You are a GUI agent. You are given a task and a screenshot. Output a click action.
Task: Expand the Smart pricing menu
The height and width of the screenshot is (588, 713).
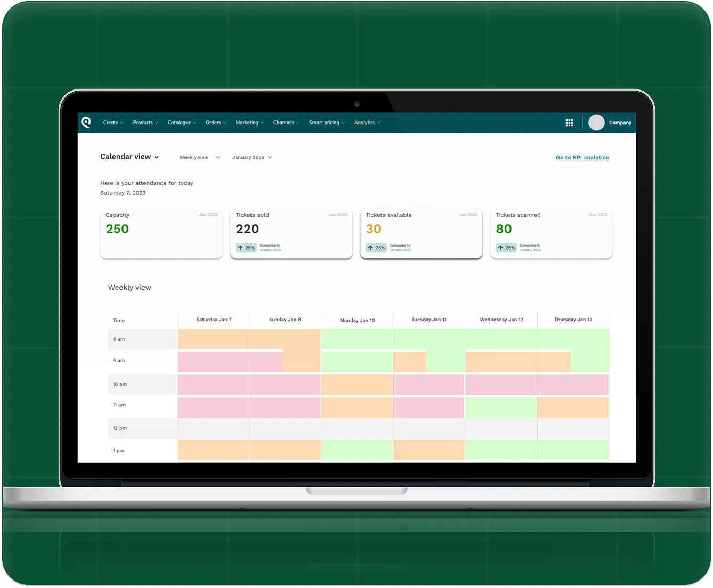(x=327, y=123)
